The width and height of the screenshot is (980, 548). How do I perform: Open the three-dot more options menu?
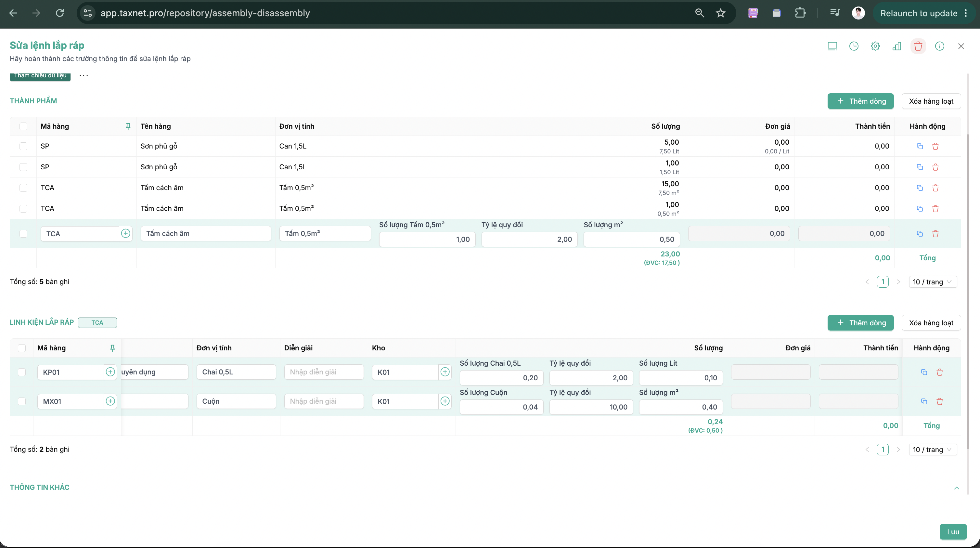coord(84,75)
